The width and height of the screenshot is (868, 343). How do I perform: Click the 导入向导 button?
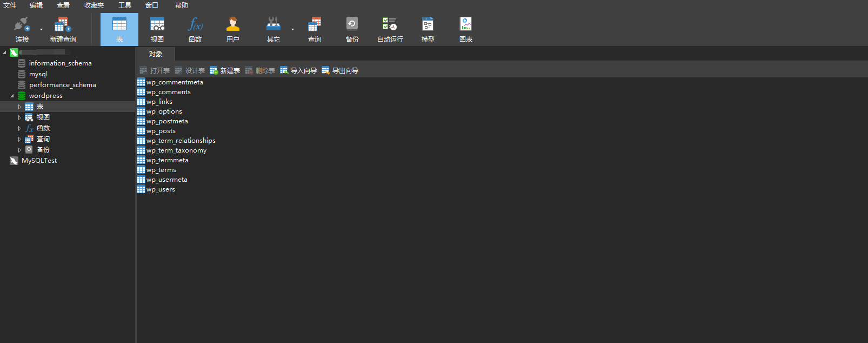pyautogui.click(x=298, y=71)
